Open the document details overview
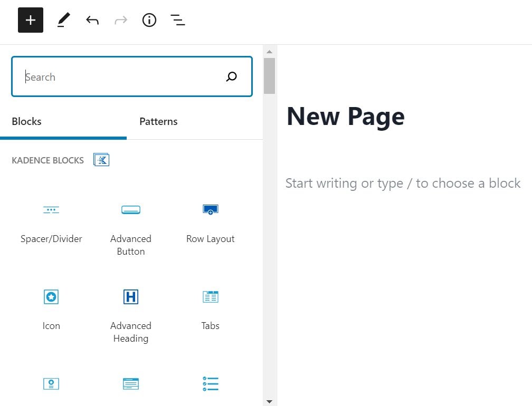The image size is (532, 406). [x=149, y=20]
